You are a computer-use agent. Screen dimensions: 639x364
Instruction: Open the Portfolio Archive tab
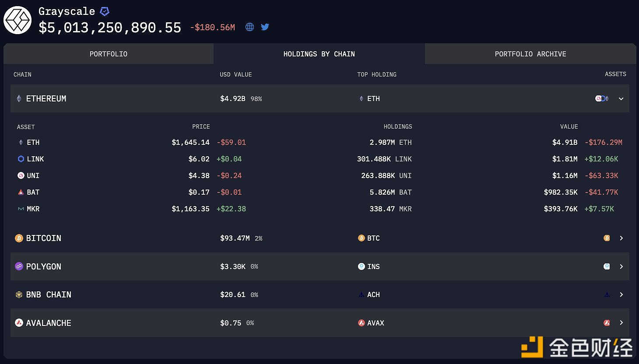[530, 54]
